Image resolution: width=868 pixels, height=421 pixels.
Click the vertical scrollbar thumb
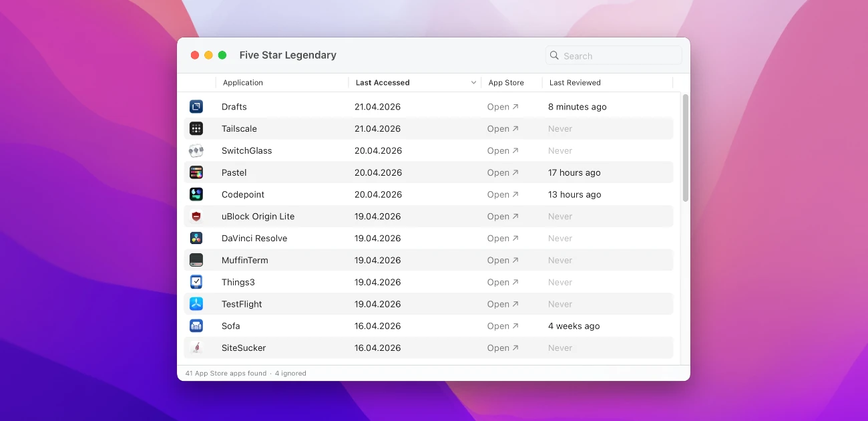pyautogui.click(x=685, y=148)
